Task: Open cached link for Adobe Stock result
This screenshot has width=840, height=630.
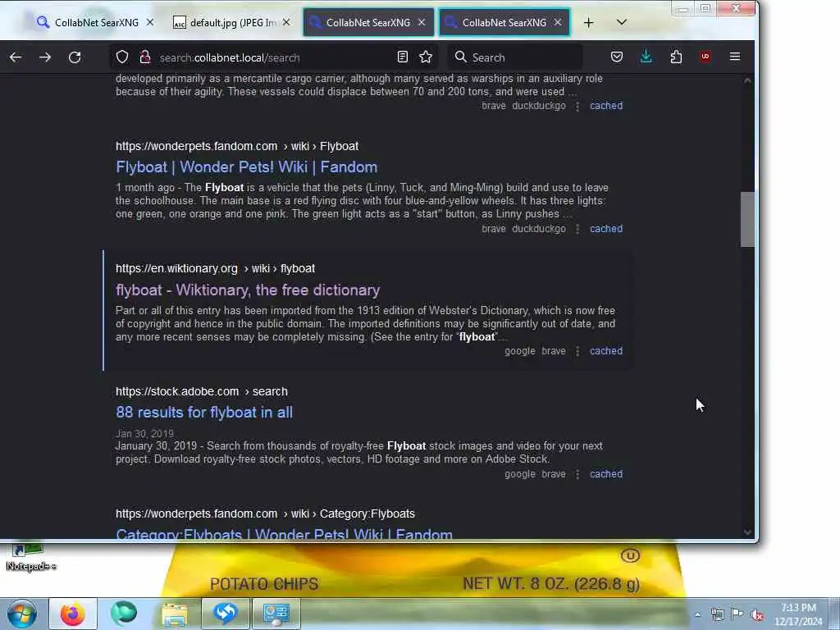Action: tap(606, 474)
